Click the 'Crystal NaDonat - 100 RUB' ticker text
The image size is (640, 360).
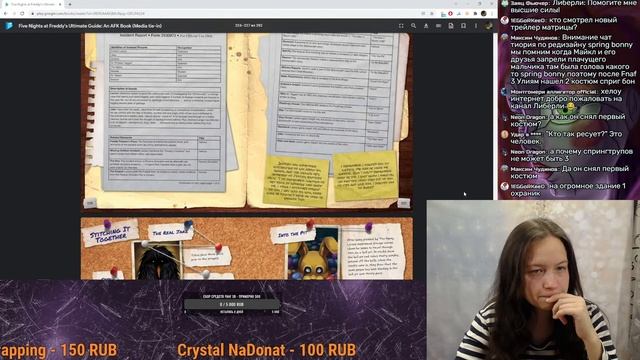tap(267, 350)
